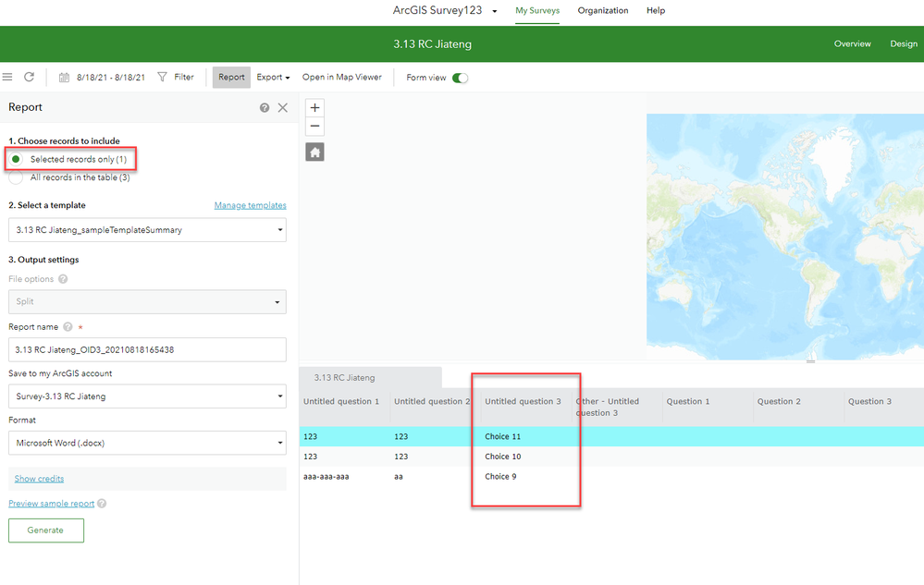Open the Manage templates link
The width and height of the screenshot is (924, 585).
(251, 205)
